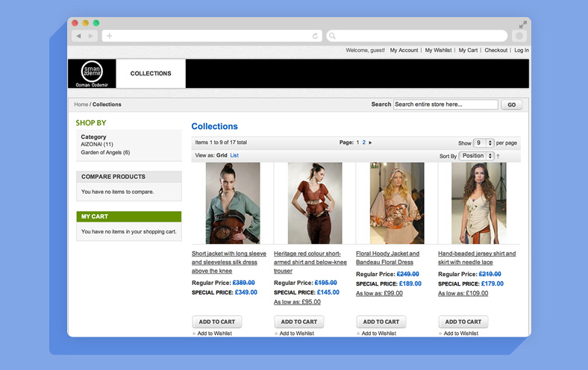This screenshot has width=588, height=370.
Task: Open the green jacket model thumbnail
Action: click(233, 203)
